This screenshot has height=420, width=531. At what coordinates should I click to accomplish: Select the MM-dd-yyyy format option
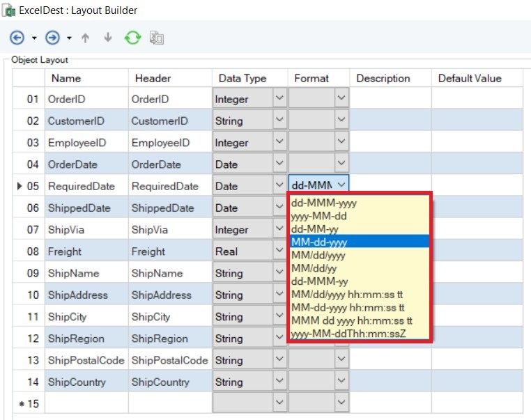(319, 242)
